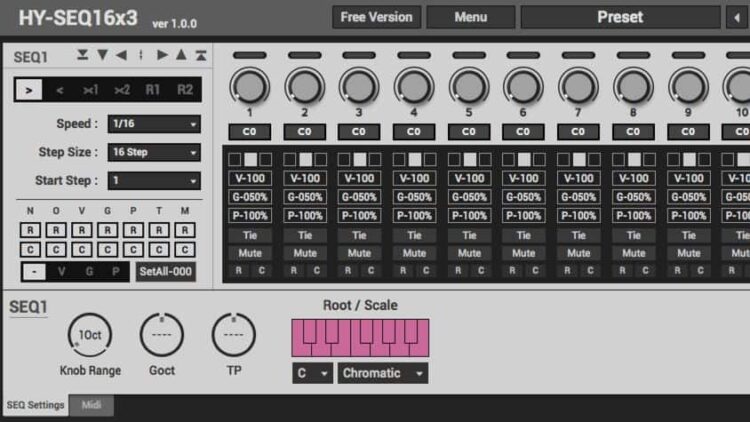Click the Free Version button
Viewport: 750px width, 422px height.
click(376, 17)
